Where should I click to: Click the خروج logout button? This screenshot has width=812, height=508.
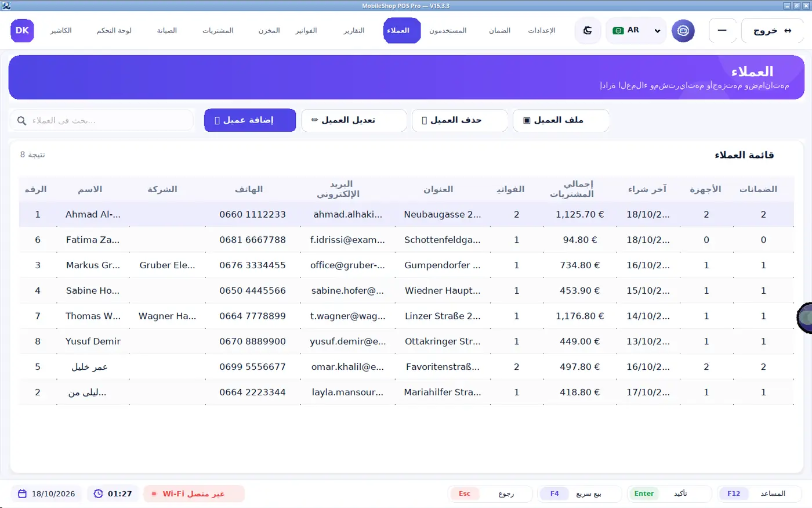[772, 31]
